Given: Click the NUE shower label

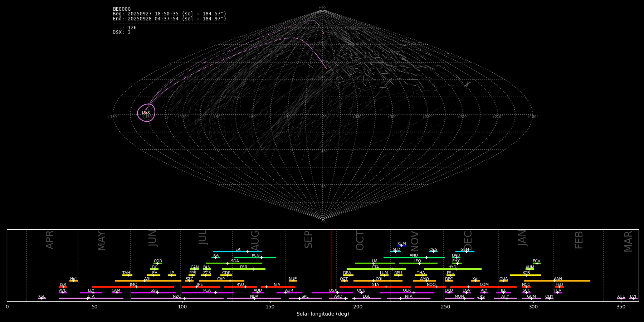Looking at the screenshot, I should pos(293,279).
